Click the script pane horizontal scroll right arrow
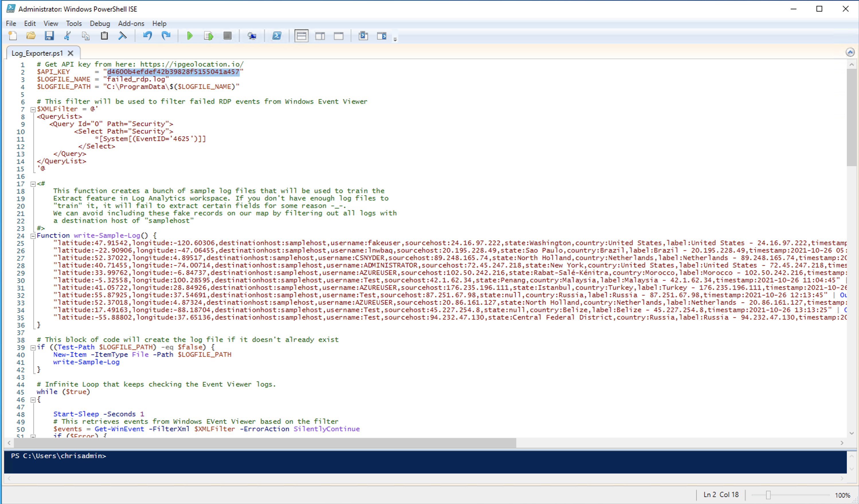Image resolution: width=859 pixels, height=504 pixels. 842,443
